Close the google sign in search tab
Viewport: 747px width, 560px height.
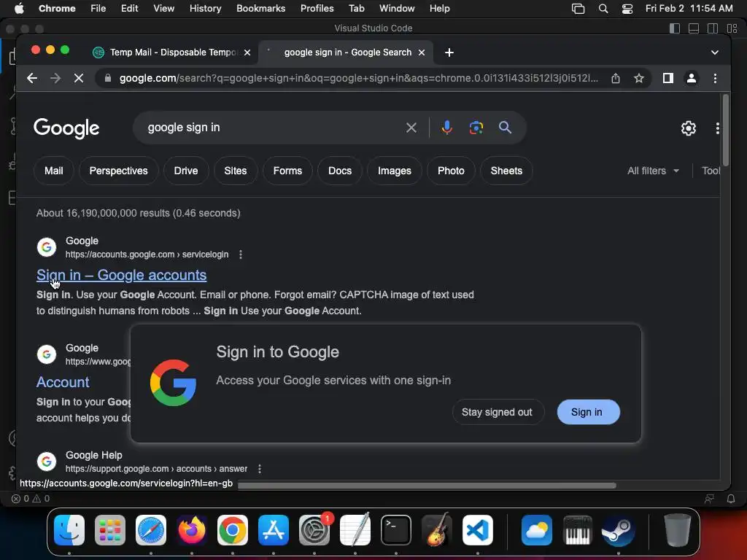422,52
